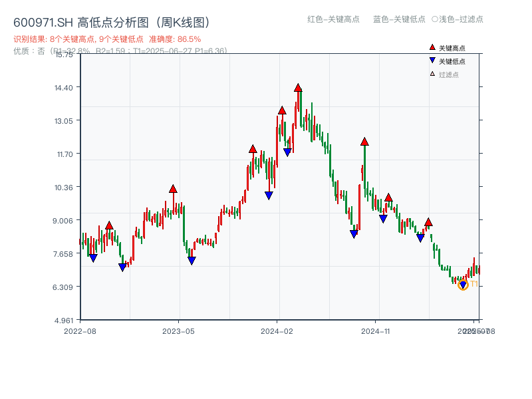Click the blue low triangle near 8.4 in autumn 2024
Screen dimensions: 532x399
point(354,234)
